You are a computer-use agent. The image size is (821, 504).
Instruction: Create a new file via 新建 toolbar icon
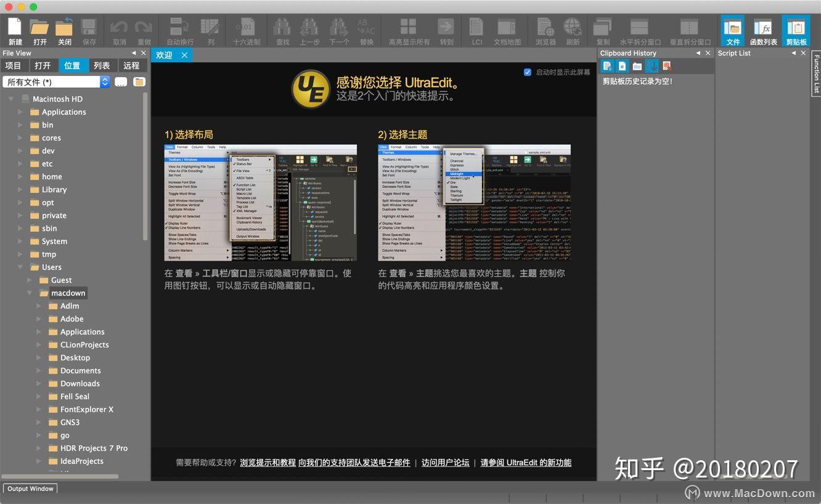point(13,30)
